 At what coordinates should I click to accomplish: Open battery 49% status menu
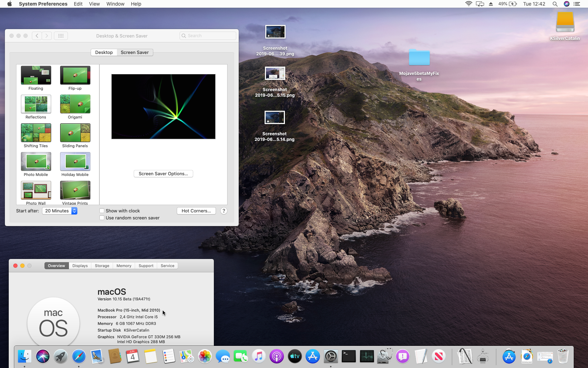[x=507, y=4]
